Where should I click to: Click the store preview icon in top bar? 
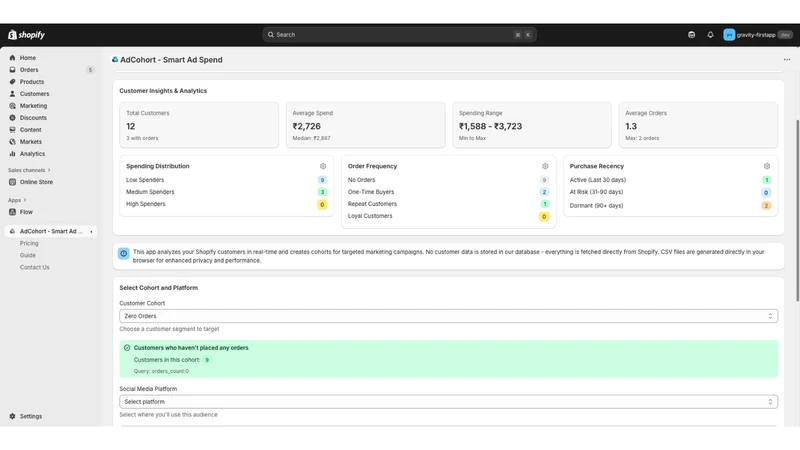pyautogui.click(x=691, y=35)
